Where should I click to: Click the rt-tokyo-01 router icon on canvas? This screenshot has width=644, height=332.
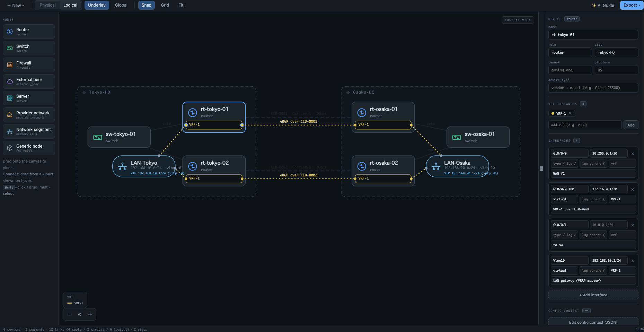(193, 112)
